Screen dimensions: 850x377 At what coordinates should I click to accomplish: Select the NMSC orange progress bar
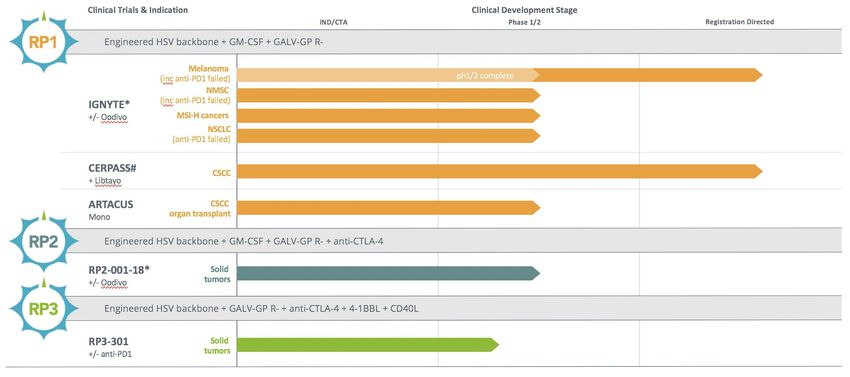[x=389, y=95]
